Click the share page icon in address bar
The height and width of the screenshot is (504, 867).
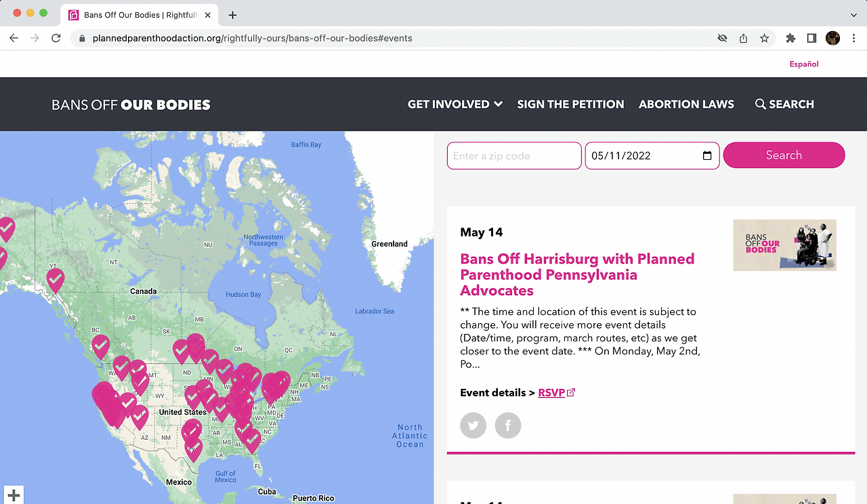click(744, 39)
